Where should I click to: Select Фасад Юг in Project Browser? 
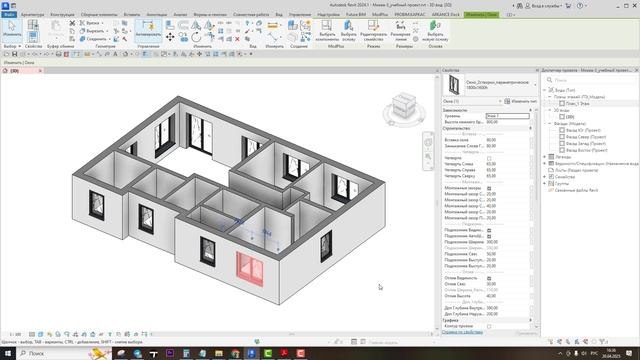point(583,130)
